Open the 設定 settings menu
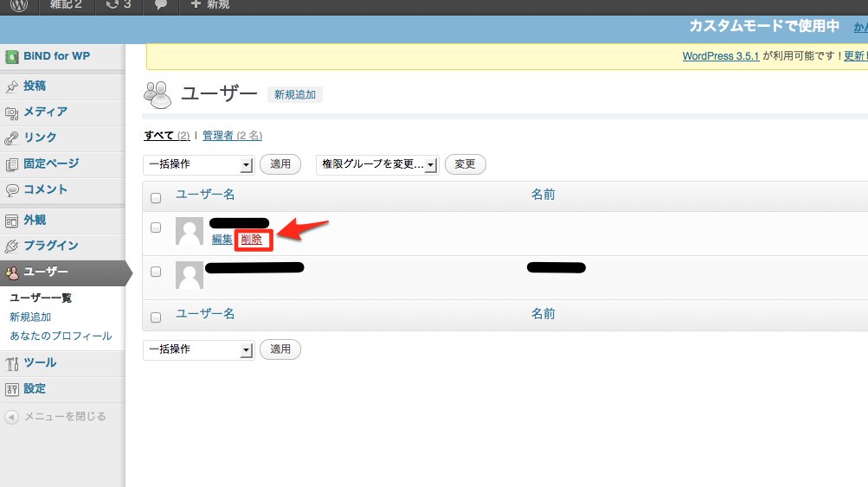The width and height of the screenshot is (868, 487). (x=35, y=388)
